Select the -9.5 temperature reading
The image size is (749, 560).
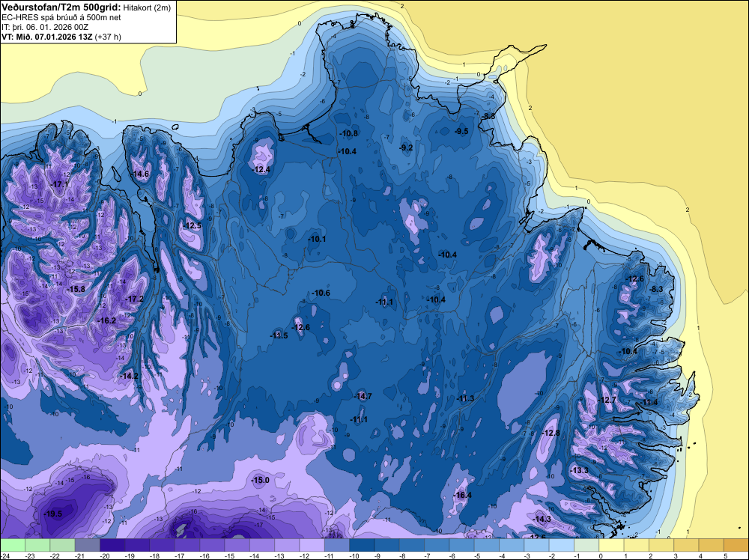(461, 131)
